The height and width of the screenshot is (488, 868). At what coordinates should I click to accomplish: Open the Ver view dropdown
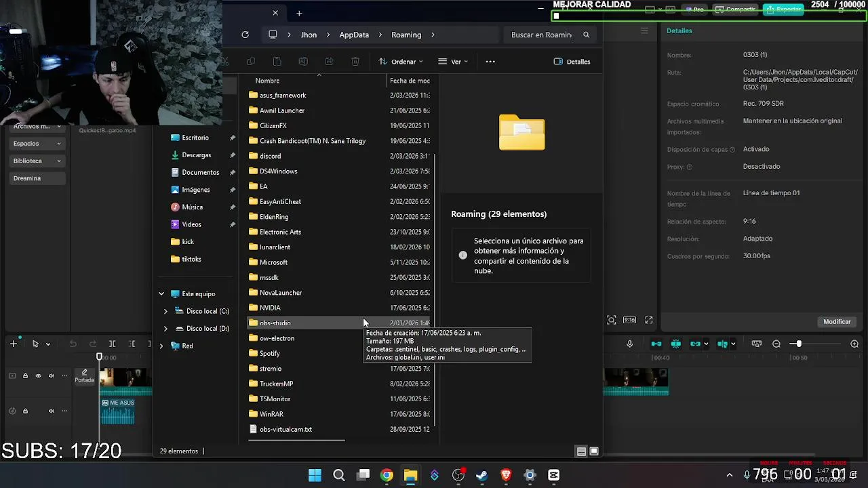[454, 62]
